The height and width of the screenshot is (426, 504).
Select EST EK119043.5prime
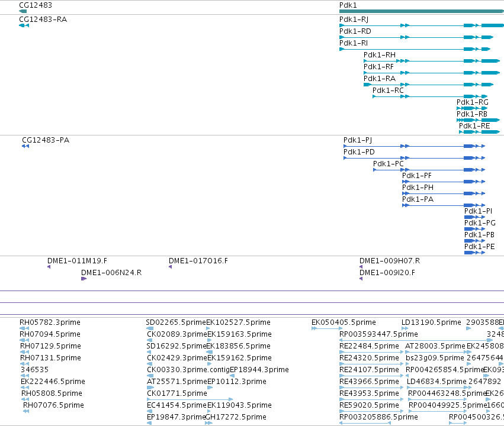[x=239, y=405]
